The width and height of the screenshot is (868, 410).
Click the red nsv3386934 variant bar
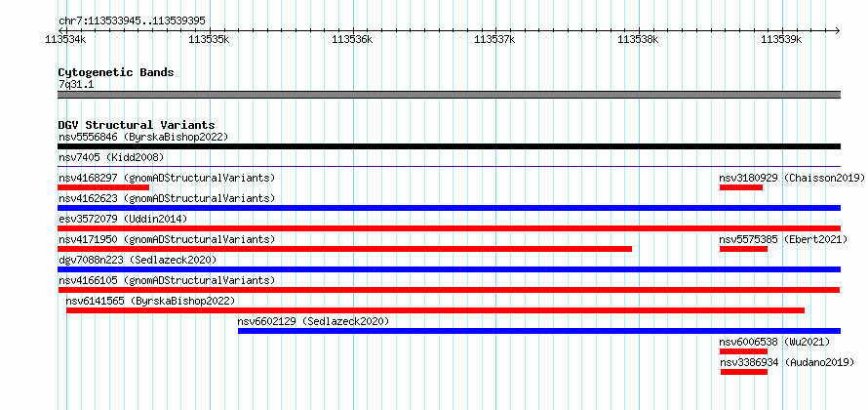click(x=744, y=372)
